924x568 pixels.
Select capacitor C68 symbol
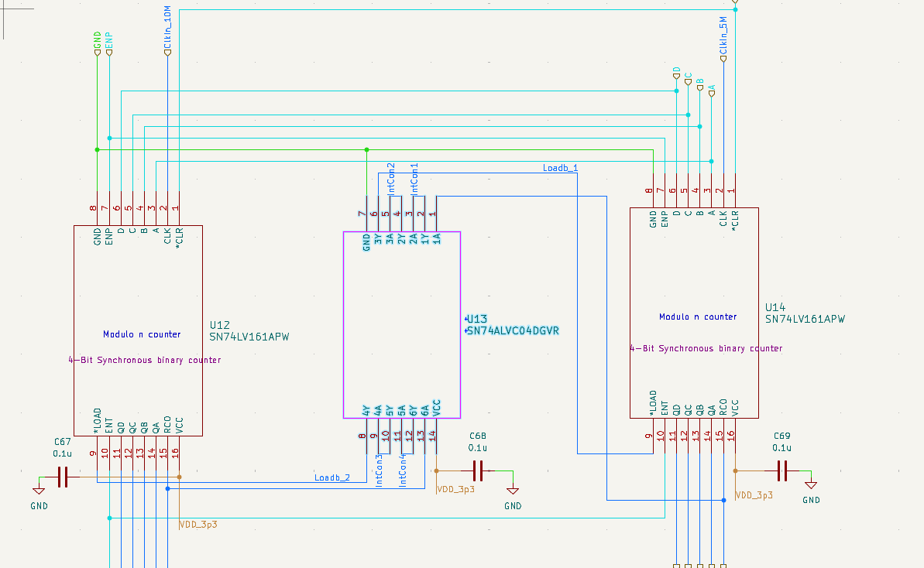[x=479, y=470]
